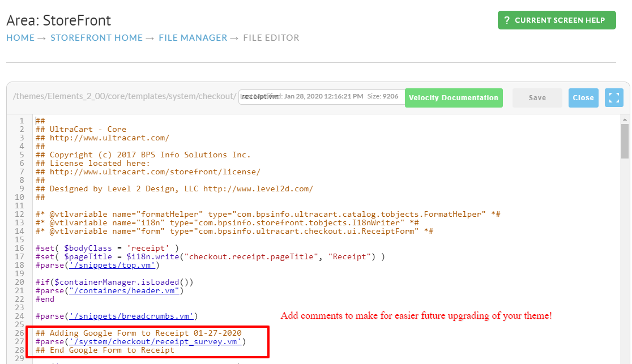
Task: Click the editor vertical scrollbar thumb
Action: [x=625, y=141]
